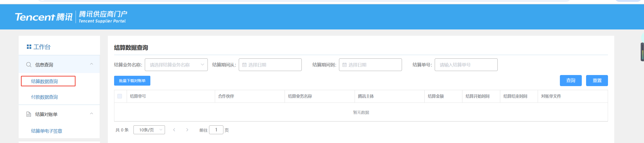This screenshot has width=644, height=143.
Task: Click the 结算期间到 date field
Action: (x=370, y=65)
